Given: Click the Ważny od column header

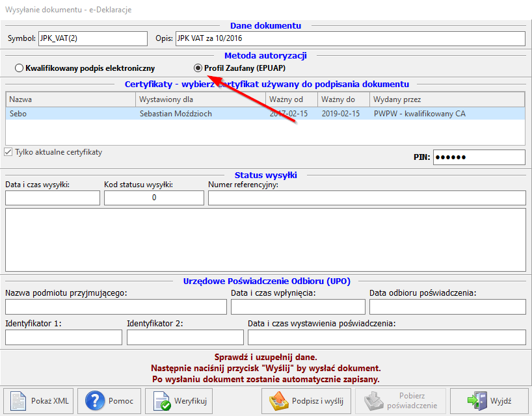Looking at the screenshot, I should point(291,99).
